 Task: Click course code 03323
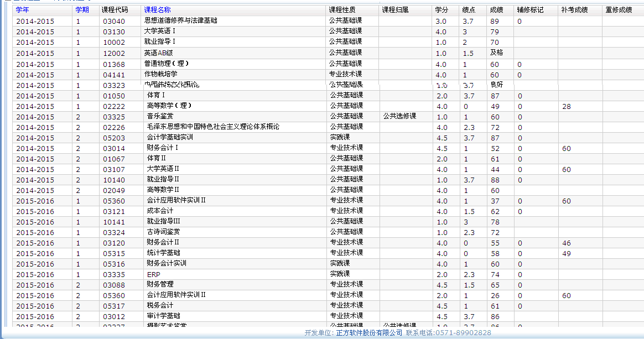click(114, 86)
